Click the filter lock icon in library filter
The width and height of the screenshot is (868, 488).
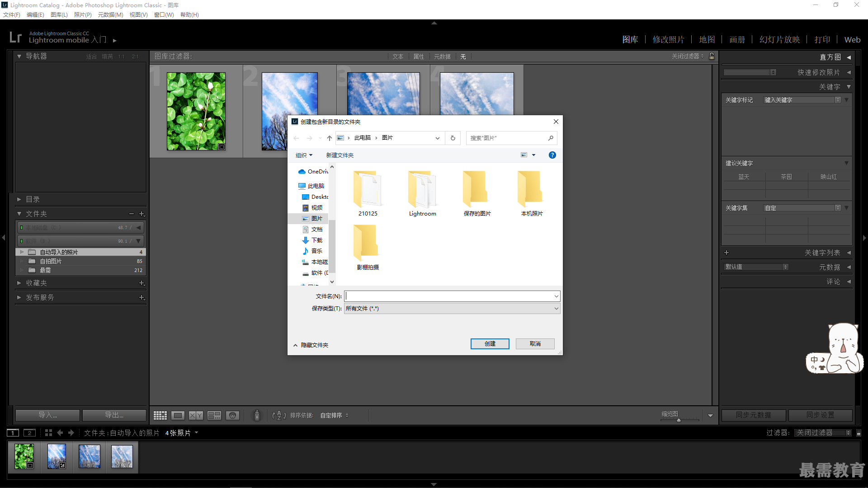[x=712, y=56]
